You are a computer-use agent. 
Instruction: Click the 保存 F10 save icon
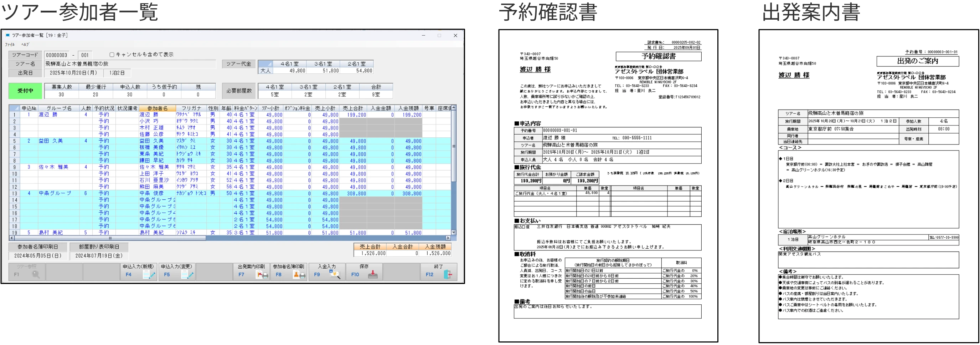click(373, 274)
